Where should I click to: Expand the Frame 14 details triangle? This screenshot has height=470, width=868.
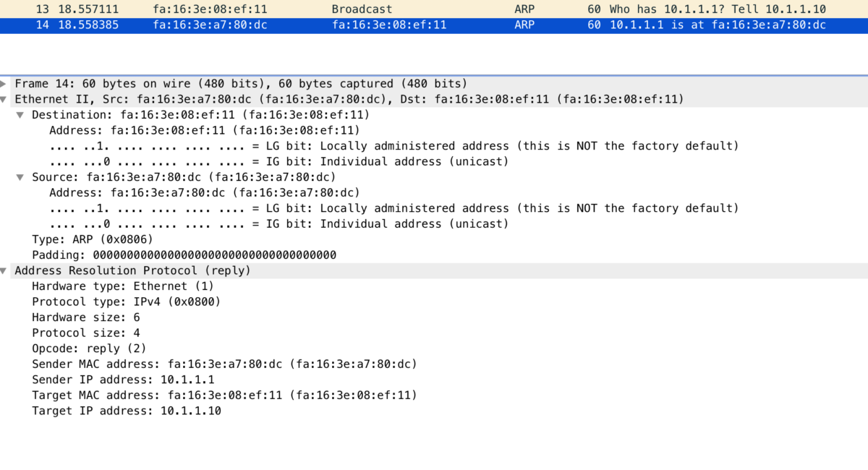tap(4, 84)
